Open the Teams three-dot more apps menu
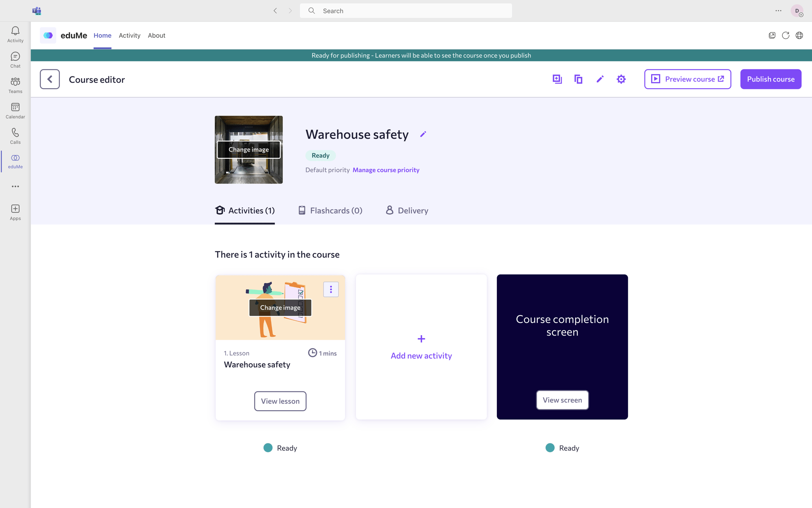This screenshot has height=508, width=812. tap(15, 186)
